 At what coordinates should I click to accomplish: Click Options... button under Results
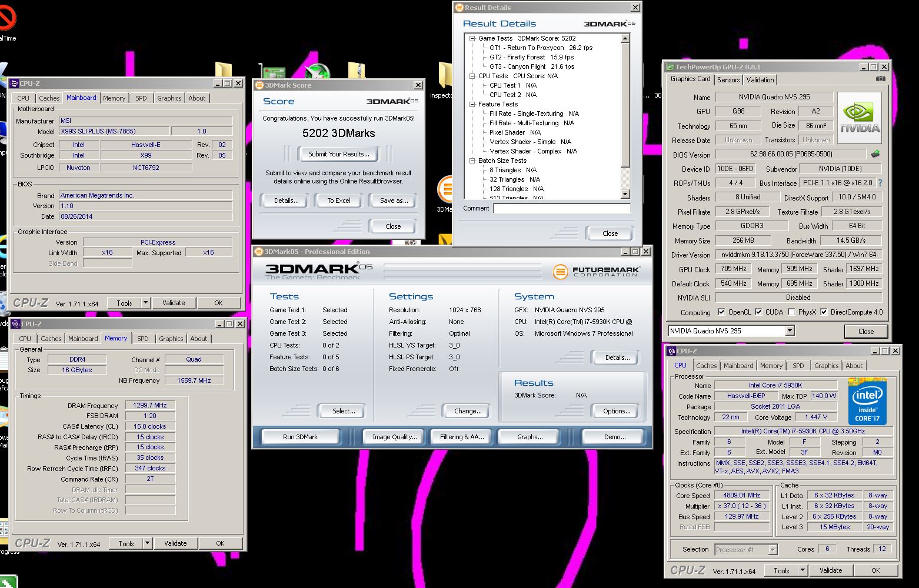click(x=617, y=411)
